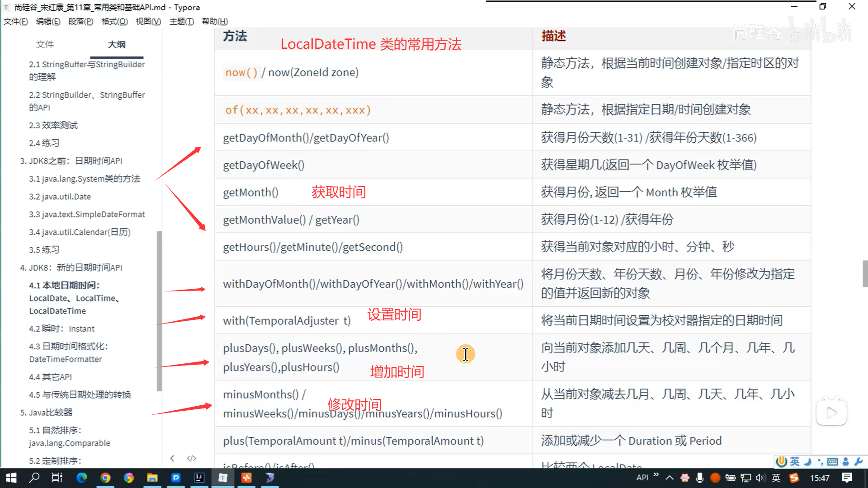868x488 pixels.
Task: Switch to the 大纲 outline tab
Action: [117, 44]
